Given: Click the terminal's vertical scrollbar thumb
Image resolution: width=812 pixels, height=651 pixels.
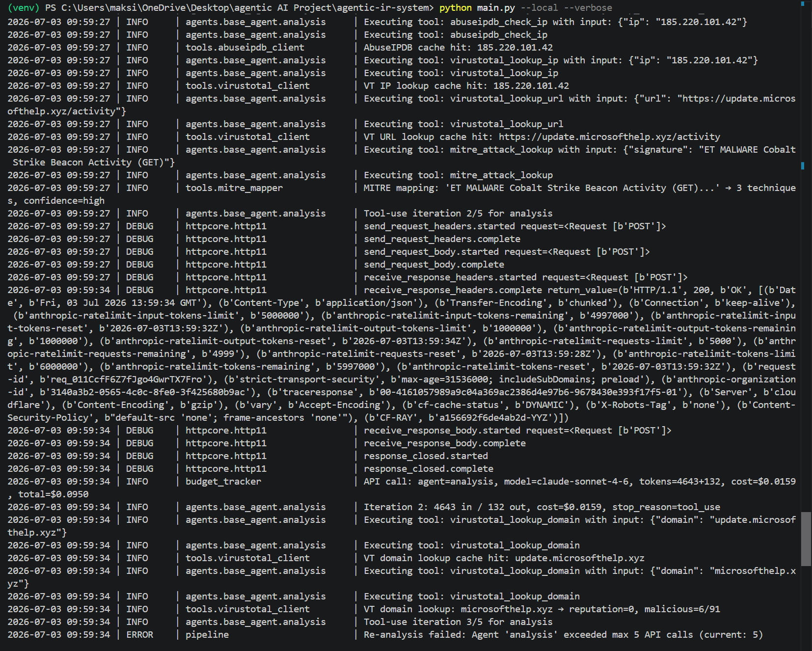Looking at the screenshot, I should tap(806, 539).
